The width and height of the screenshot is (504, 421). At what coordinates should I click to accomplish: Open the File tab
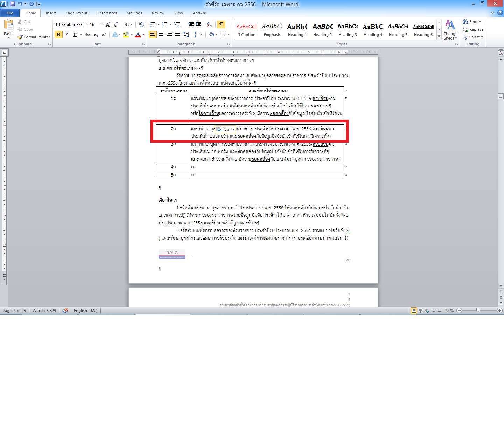[x=10, y=13]
